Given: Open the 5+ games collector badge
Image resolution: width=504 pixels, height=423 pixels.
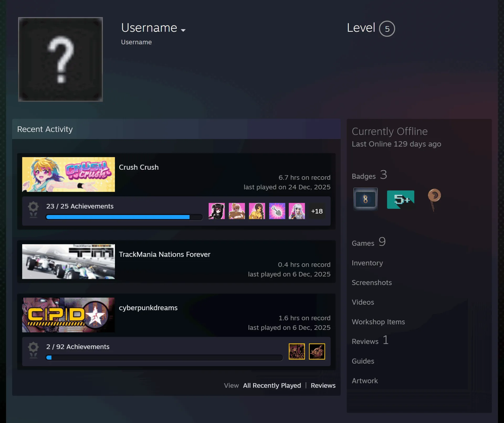Looking at the screenshot, I should pyautogui.click(x=401, y=200).
